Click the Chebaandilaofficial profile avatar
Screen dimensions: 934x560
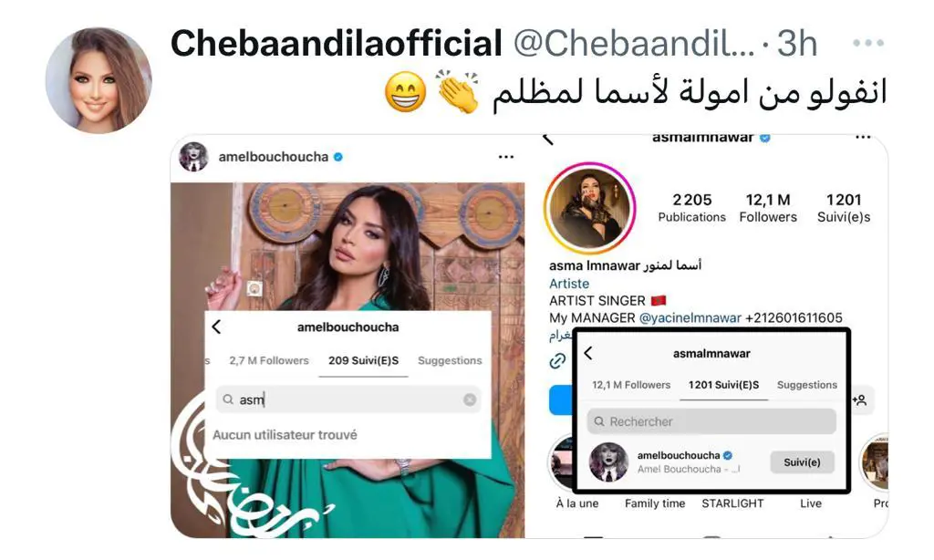[99, 80]
